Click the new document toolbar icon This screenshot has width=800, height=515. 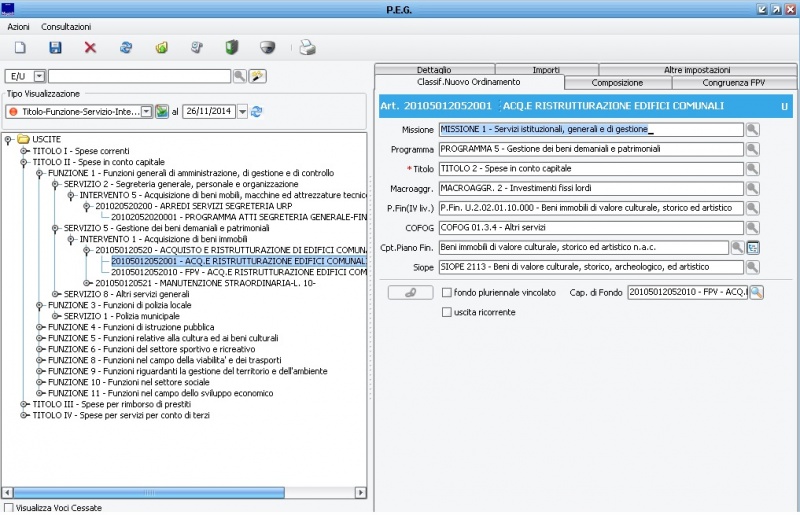pyautogui.click(x=20, y=47)
